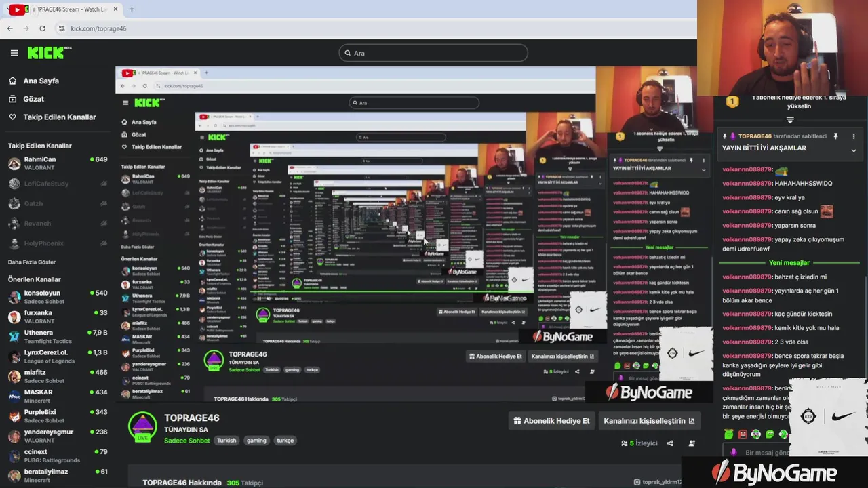Click the first green halo emote in main quick emote row
The width and height of the screenshot is (868, 488).
click(728, 434)
